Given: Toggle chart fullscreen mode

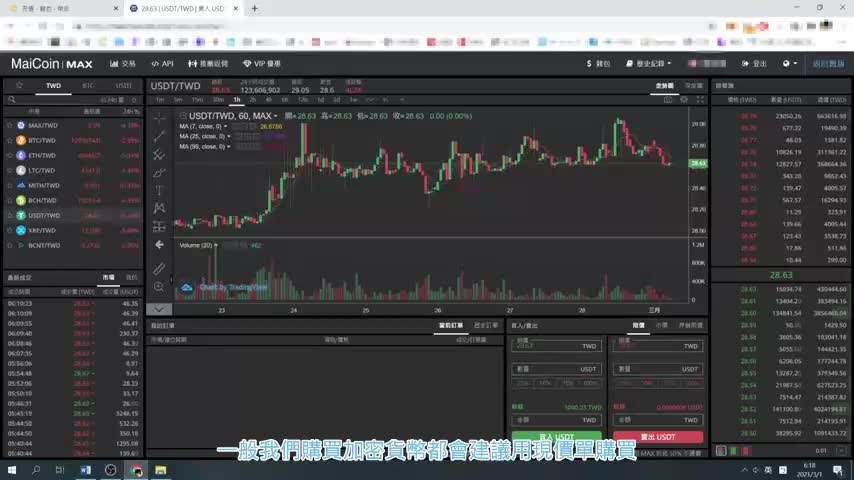Looking at the screenshot, I should coord(700,100).
